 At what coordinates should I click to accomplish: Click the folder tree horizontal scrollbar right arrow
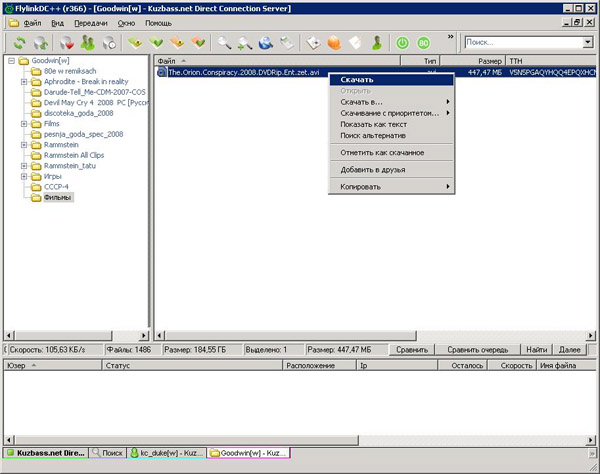click(x=143, y=336)
